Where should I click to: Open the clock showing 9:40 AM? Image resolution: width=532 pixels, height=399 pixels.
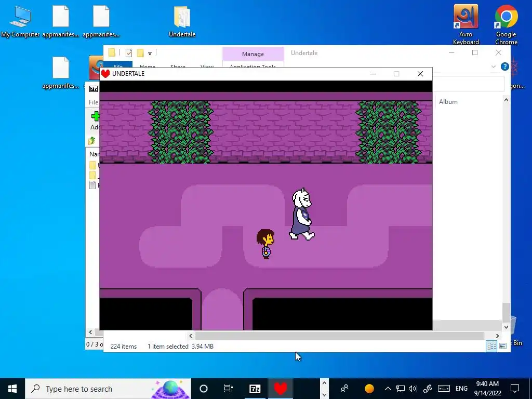click(x=487, y=389)
